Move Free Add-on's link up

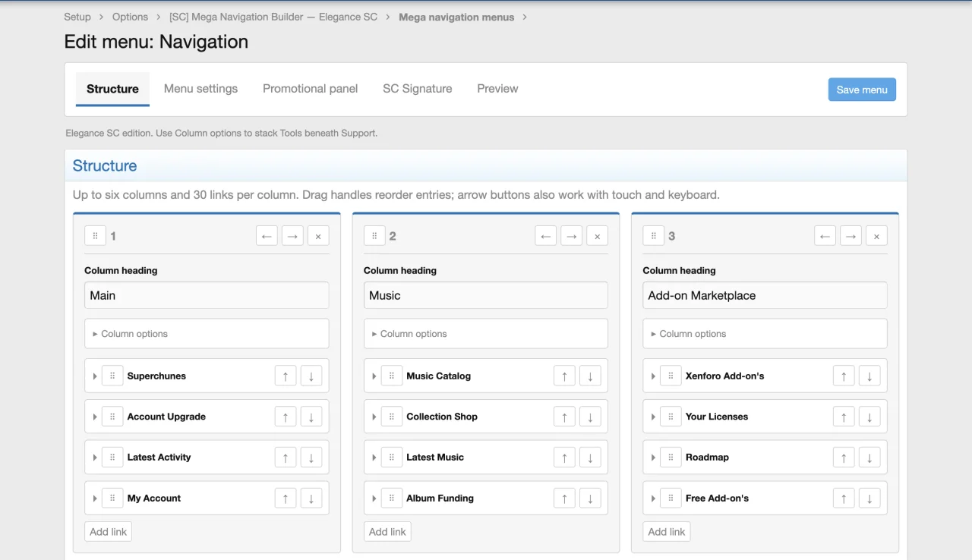tap(844, 499)
